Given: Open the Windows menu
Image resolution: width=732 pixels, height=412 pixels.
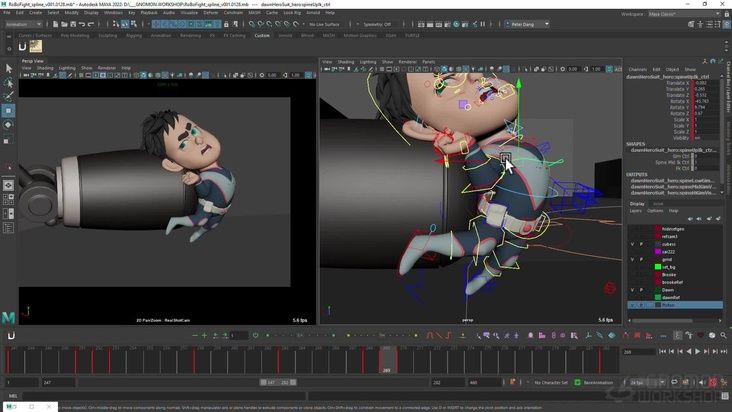Looking at the screenshot, I should 113,13.
